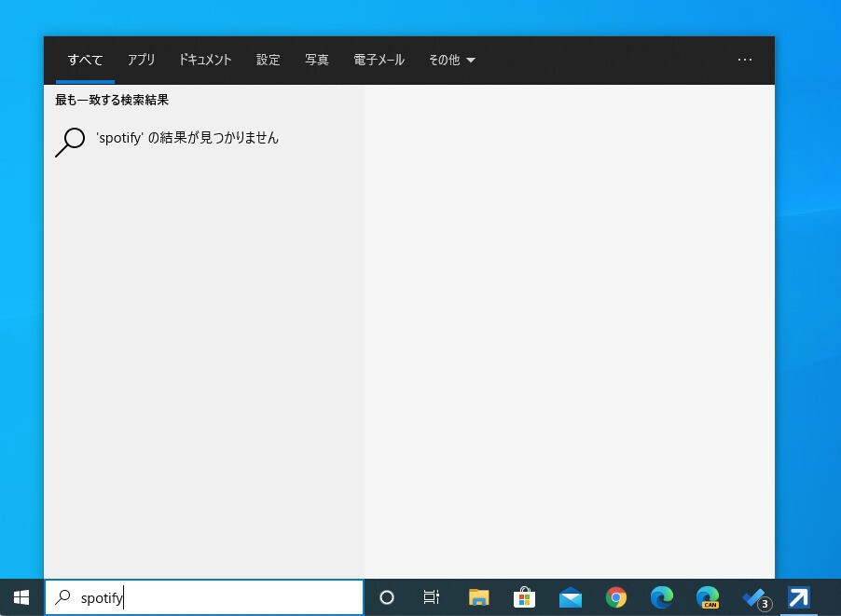The width and height of the screenshot is (841, 616).
Task: Launch File Explorer from the taskbar
Action: point(478,597)
